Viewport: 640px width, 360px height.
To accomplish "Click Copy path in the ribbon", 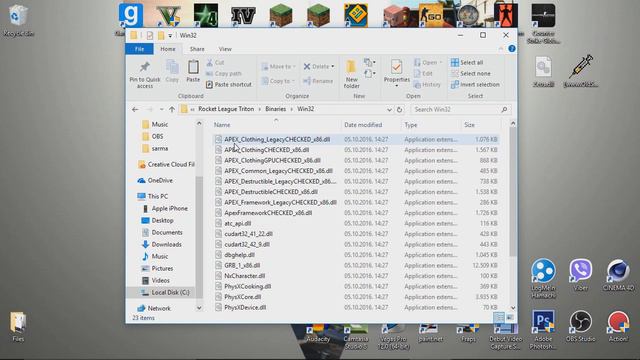I will click(224, 73).
